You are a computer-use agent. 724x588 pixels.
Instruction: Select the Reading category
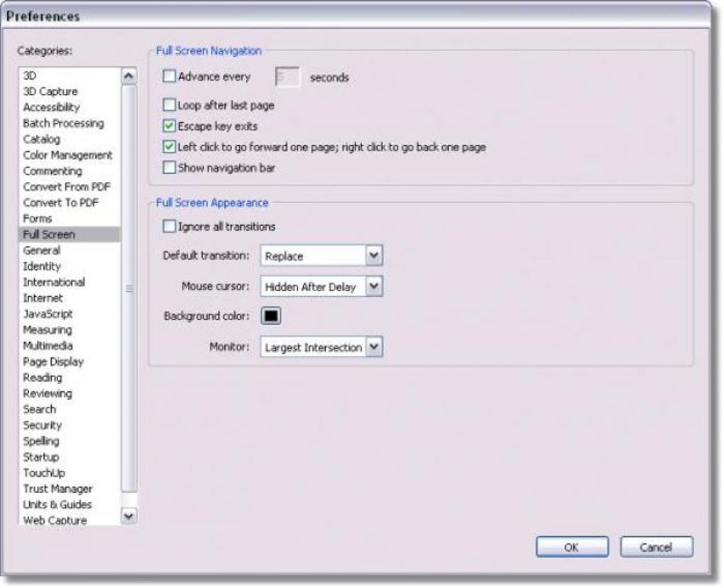coord(70,378)
